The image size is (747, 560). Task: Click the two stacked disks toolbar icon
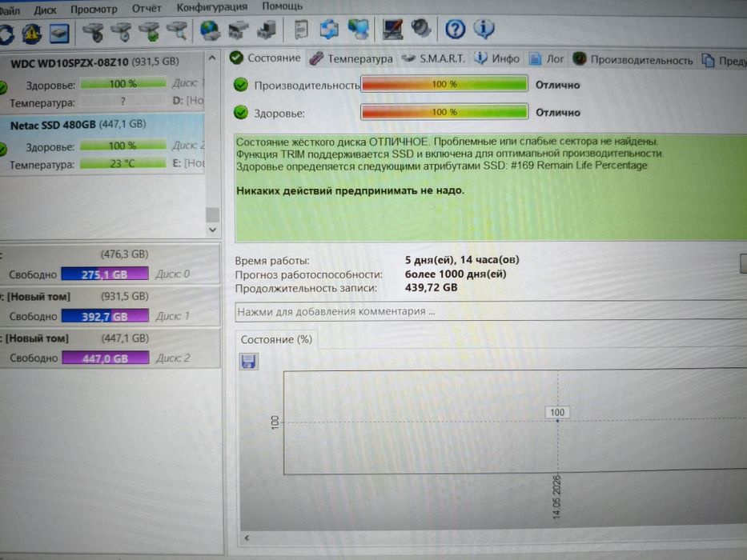coord(239,30)
